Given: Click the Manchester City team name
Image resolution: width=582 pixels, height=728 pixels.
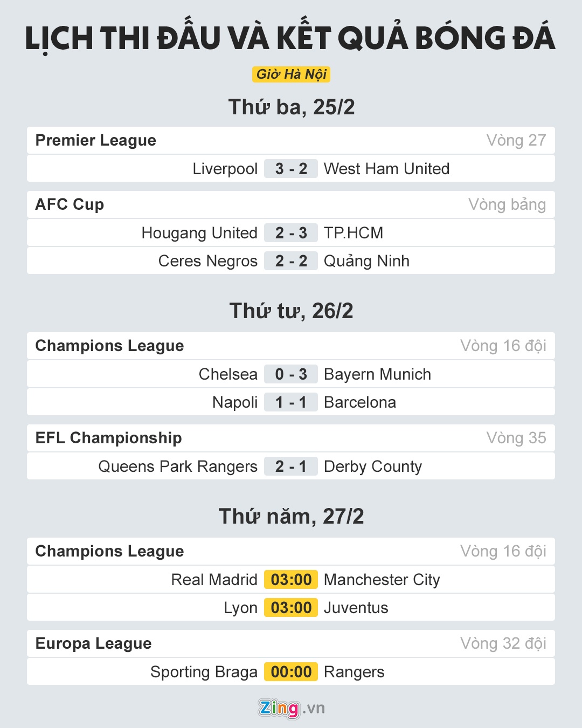Looking at the screenshot, I should 382,580.
